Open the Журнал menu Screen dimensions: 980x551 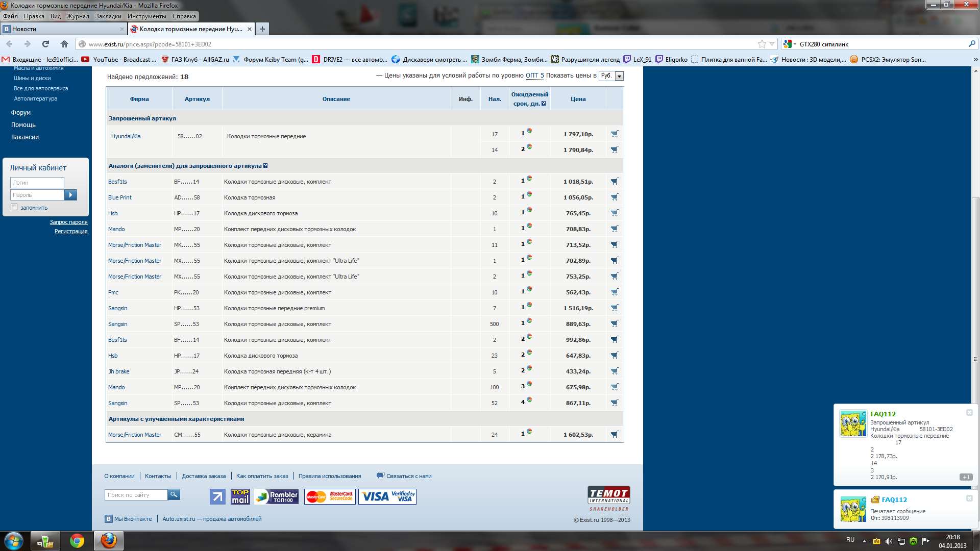(x=78, y=16)
